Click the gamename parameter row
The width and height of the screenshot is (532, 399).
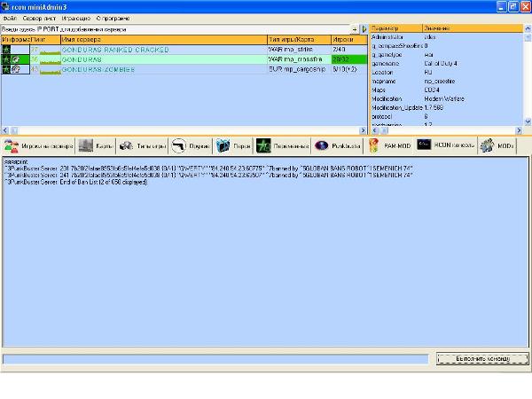(446, 64)
